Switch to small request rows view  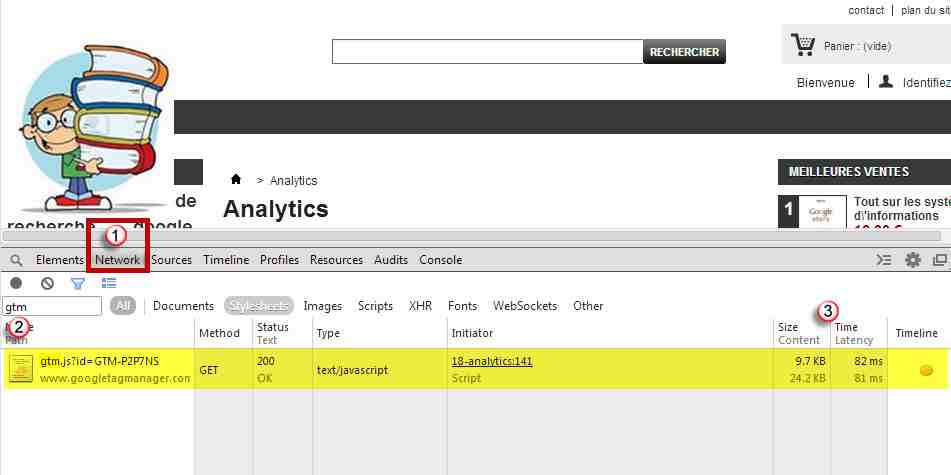pyautogui.click(x=109, y=283)
